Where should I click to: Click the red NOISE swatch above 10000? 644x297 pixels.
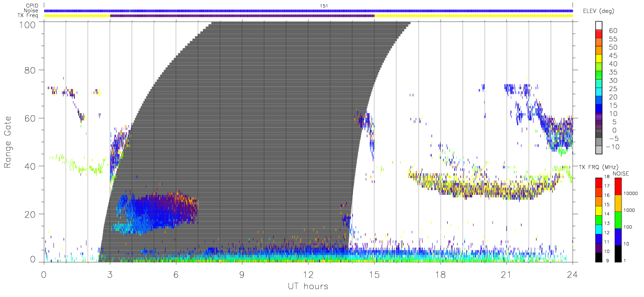pos(618,186)
